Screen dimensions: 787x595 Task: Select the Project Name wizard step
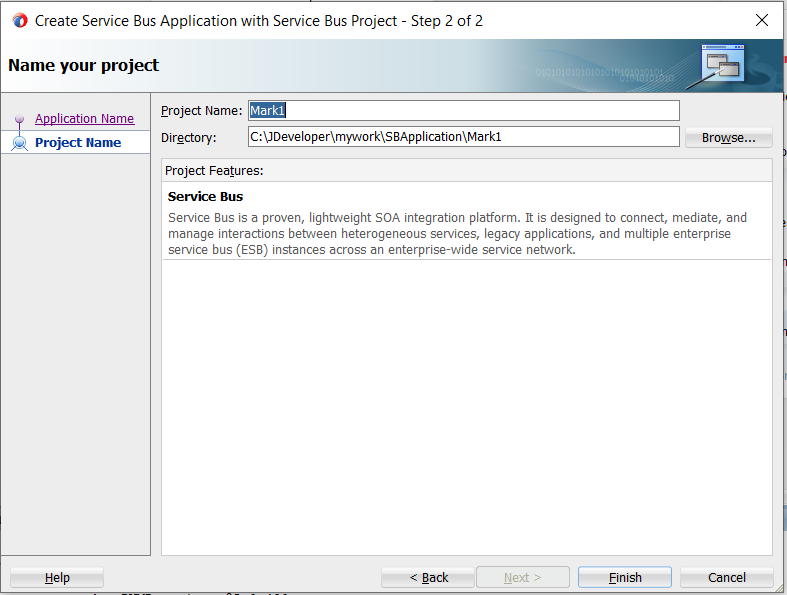pyautogui.click(x=78, y=142)
